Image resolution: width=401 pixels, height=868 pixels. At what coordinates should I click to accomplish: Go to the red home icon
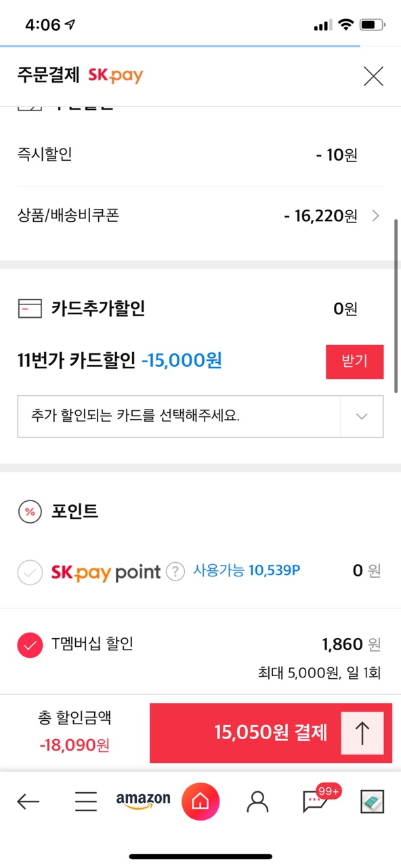coord(200,802)
